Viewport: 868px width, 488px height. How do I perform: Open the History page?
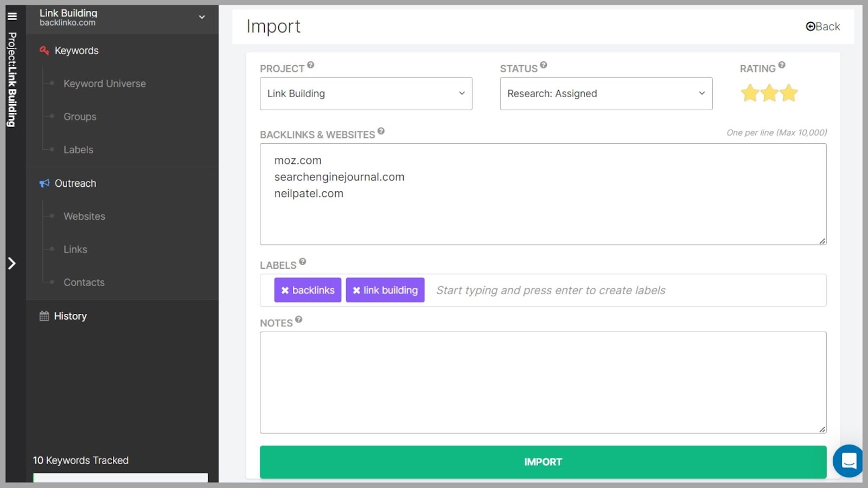[x=70, y=316]
